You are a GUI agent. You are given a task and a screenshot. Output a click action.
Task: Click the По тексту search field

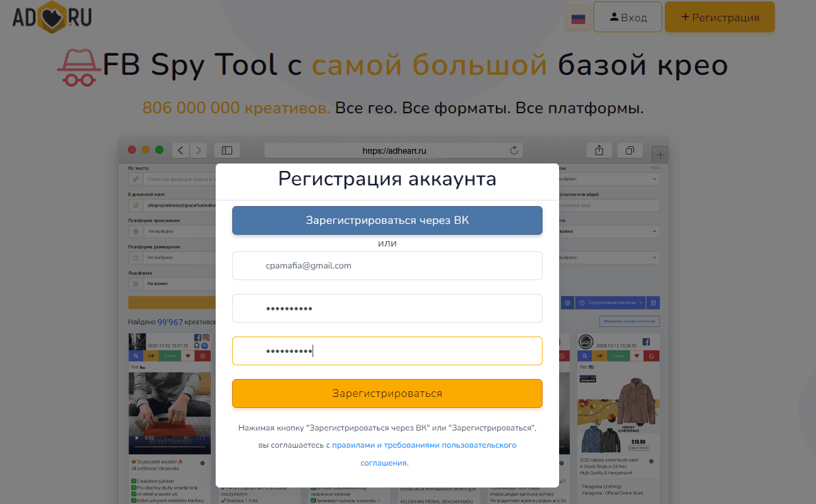172,179
